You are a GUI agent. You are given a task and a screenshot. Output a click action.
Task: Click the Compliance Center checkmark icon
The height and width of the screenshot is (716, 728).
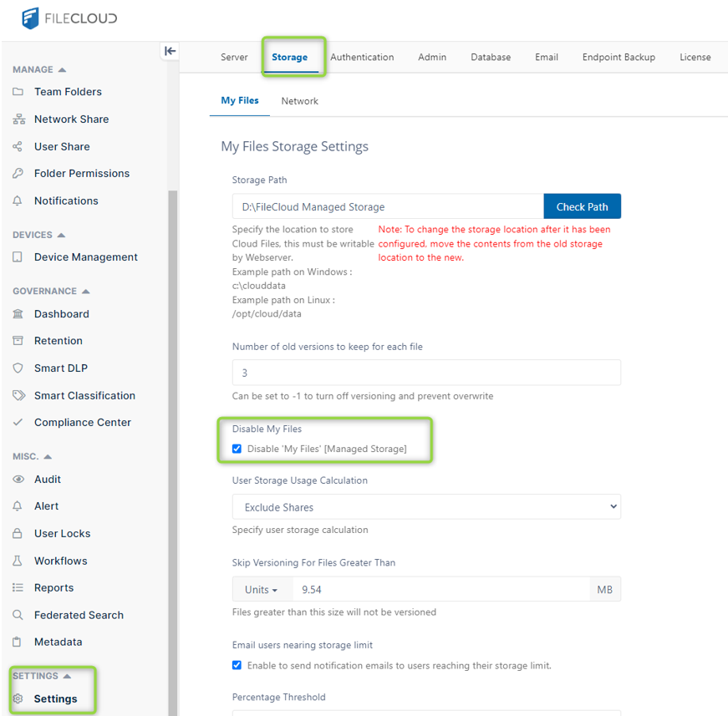tap(18, 422)
